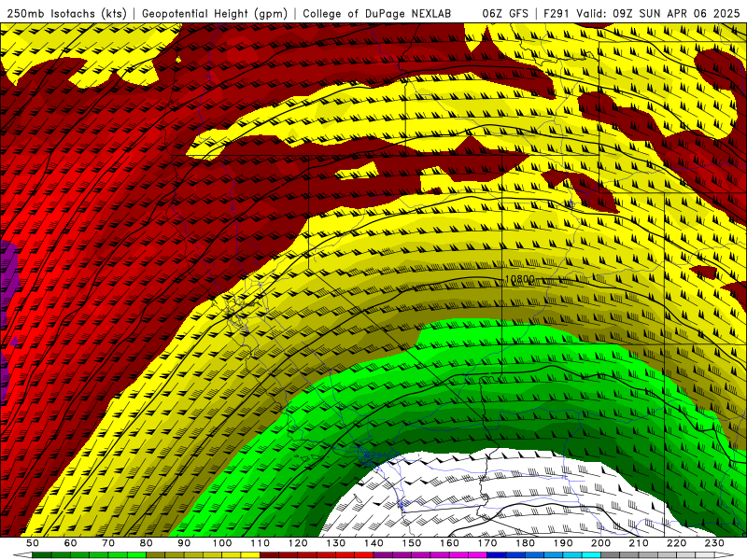Click the '50' value on the color scale
This screenshot has width=747, height=560.
click(x=33, y=543)
